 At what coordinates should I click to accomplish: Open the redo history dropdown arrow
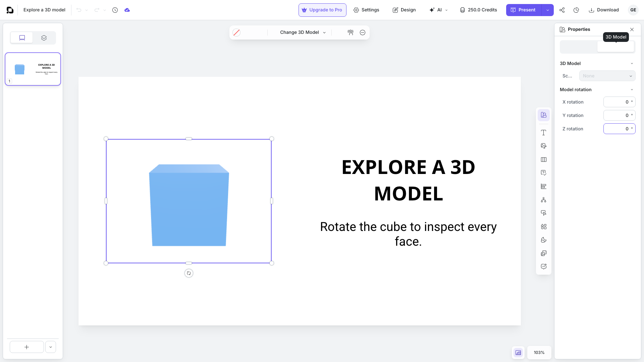(105, 10)
